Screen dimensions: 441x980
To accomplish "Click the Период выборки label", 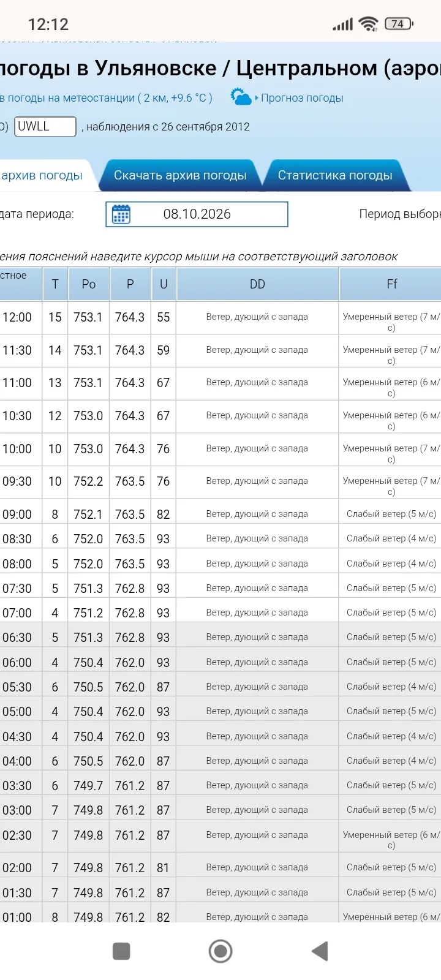I will [400, 214].
